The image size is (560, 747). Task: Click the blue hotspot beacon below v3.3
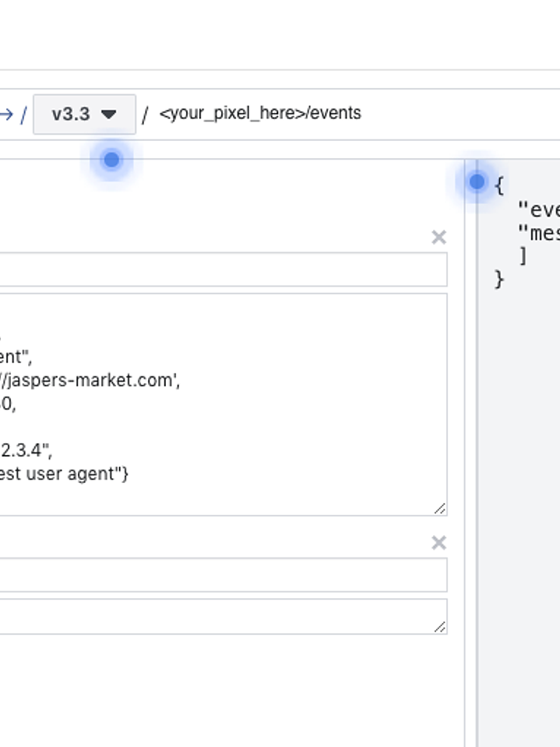click(111, 160)
